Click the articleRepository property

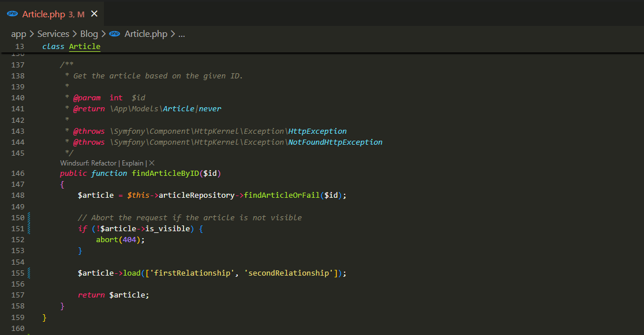[197, 195]
